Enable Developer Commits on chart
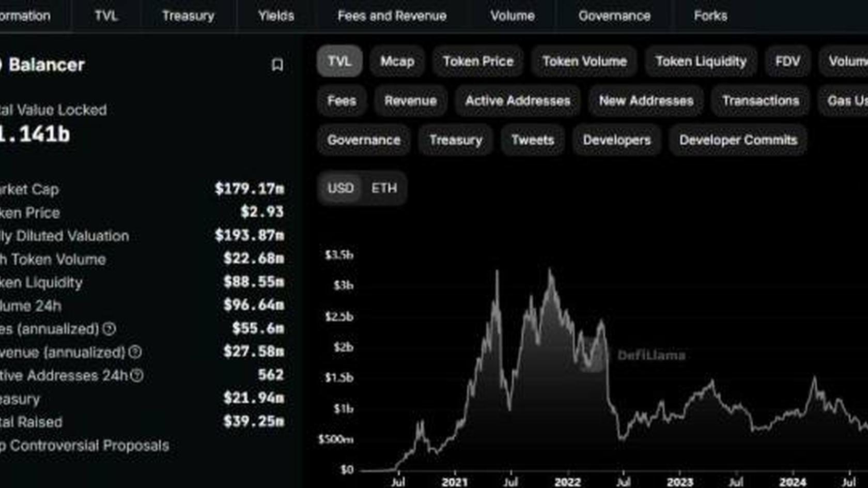 [x=738, y=140]
